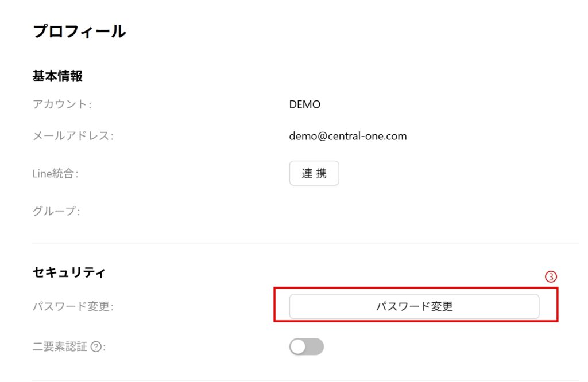Select the DEMO account name value
588x382 pixels.
(305, 104)
